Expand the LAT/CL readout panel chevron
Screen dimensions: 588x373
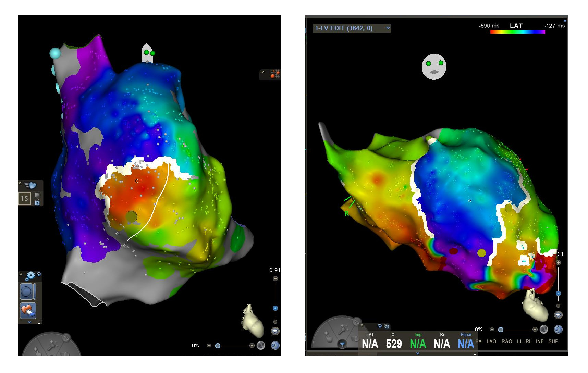[x=418, y=353]
